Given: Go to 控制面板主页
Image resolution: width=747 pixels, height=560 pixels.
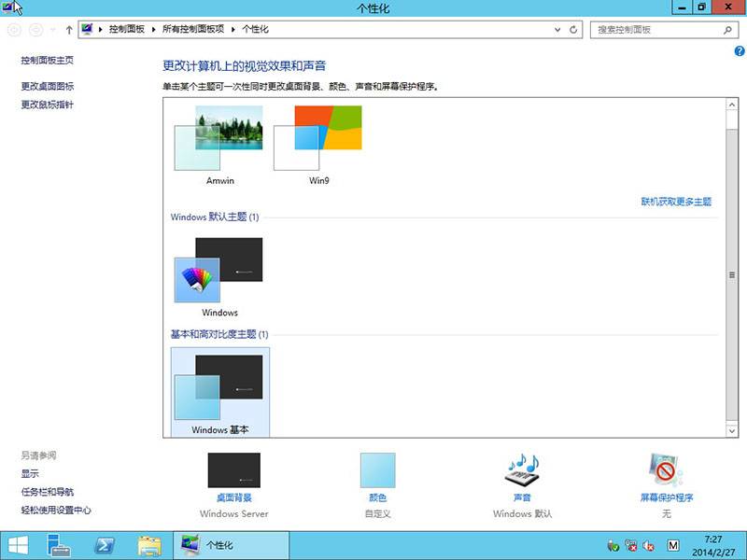Looking at the screenshot, I should [48, 60].
